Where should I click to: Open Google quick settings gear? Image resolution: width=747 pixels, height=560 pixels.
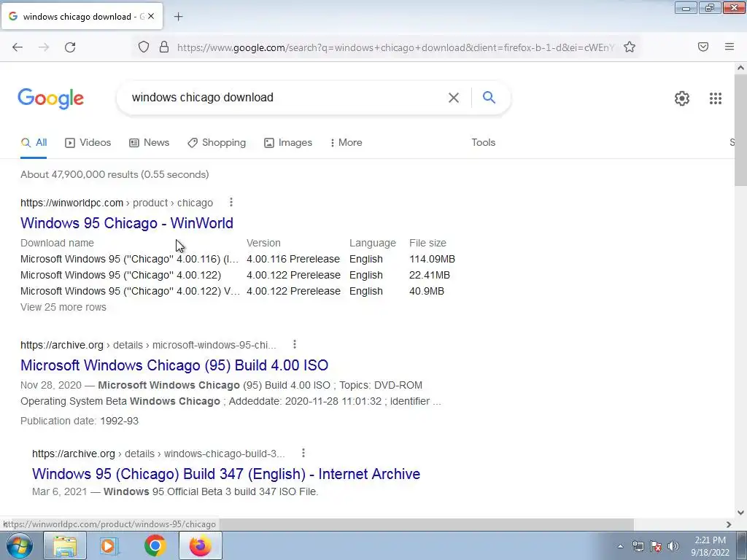(682, 98)
